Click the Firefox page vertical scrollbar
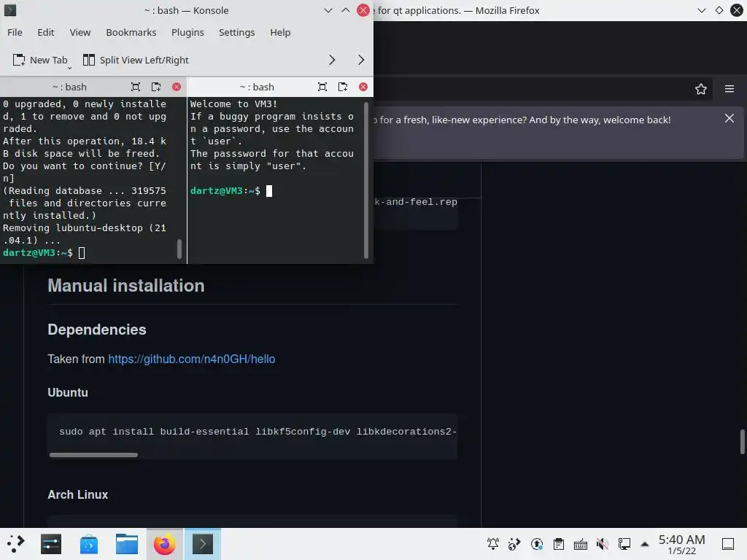Image resolution: width=747 pixels, height=560 pixels. (742, 442)
